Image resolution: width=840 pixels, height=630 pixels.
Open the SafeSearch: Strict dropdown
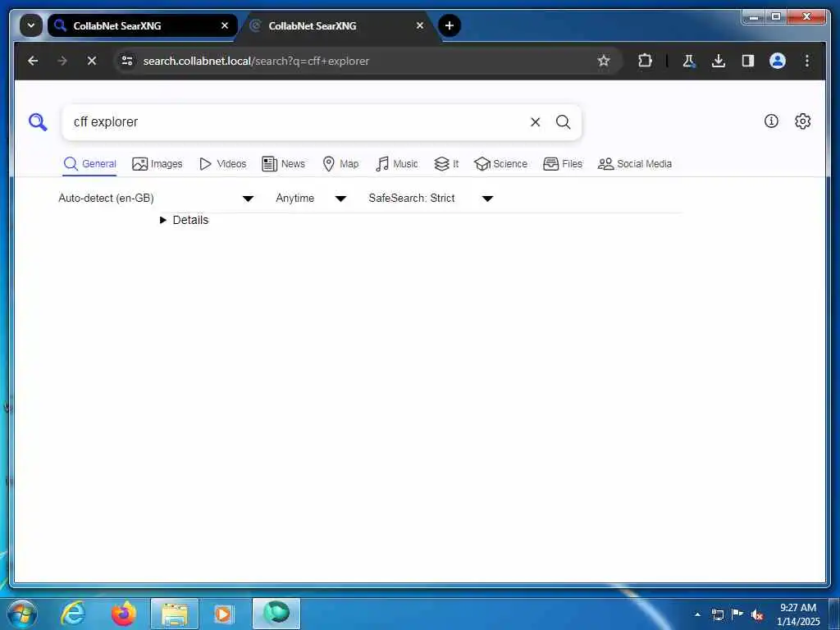[x=431, y=199]
